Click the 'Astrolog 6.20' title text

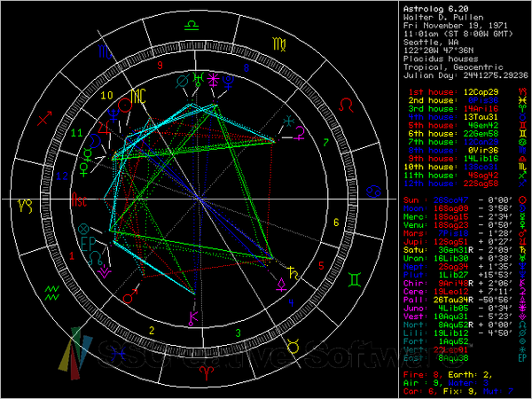pyautogui.click(x=436, y=9)
